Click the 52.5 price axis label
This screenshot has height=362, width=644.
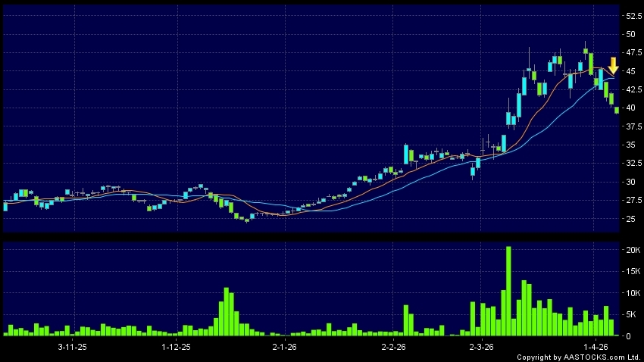[x=633, y=15]
